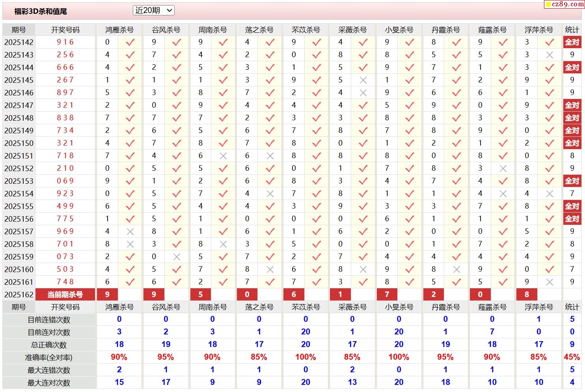Click the 45% 全对率 value

pos(572,357)
